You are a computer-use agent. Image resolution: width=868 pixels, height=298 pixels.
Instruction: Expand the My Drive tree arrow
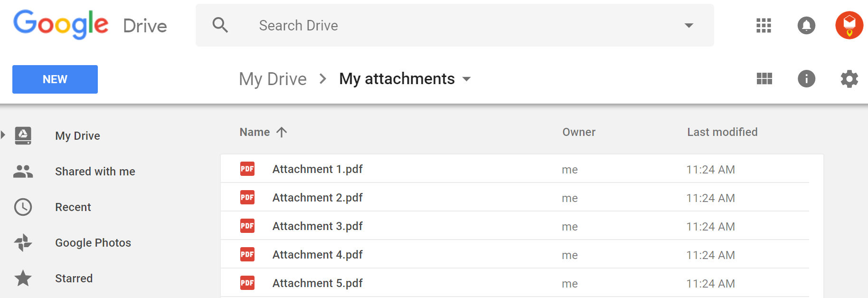click(3, 135)
